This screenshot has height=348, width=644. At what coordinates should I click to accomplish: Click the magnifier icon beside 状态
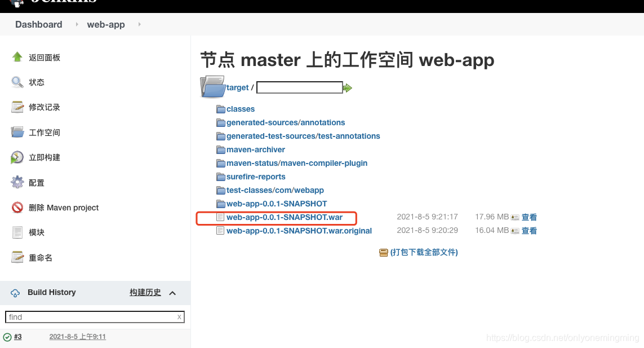coord(17,82)
